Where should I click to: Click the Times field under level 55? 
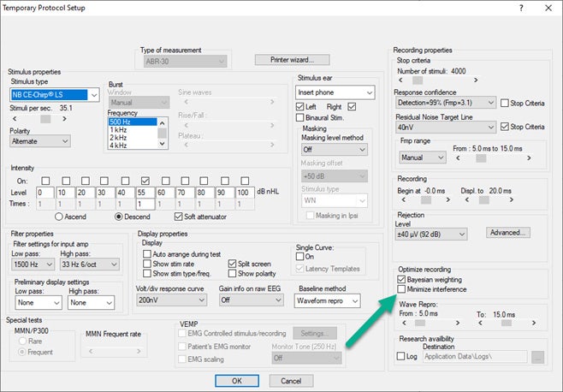coord(145,204)
